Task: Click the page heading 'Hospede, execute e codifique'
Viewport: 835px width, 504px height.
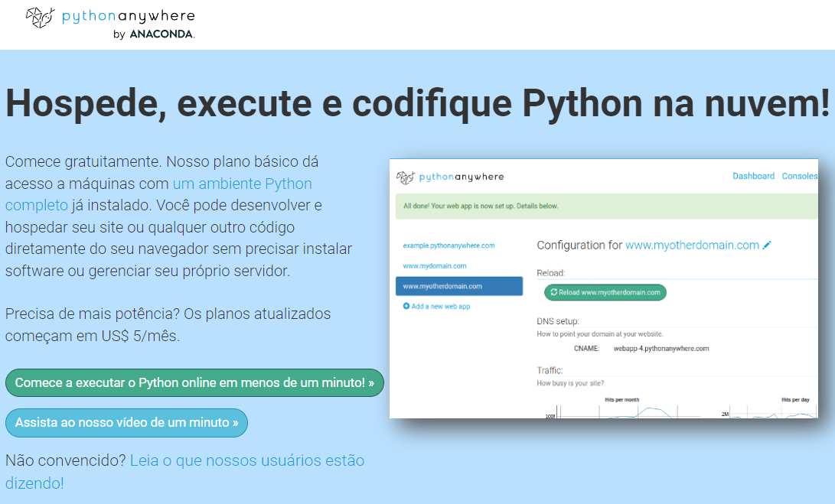Action: 418,103
